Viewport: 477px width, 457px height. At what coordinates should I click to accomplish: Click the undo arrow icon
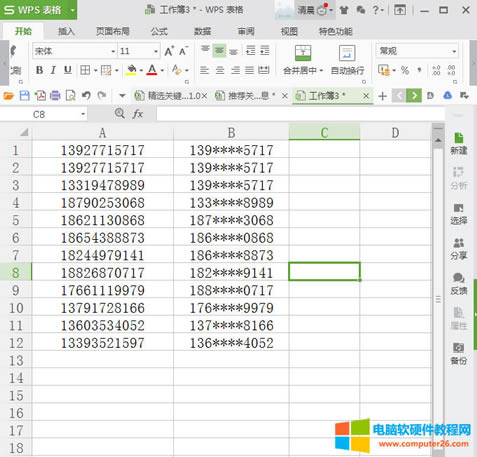click(86, 96)
